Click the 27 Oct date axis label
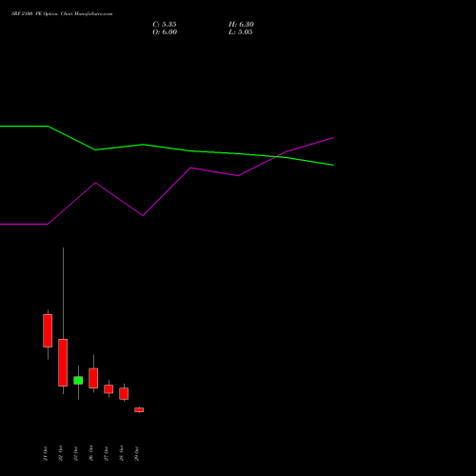The height and width of the screenshot is (476, 476). coord(107,453)
